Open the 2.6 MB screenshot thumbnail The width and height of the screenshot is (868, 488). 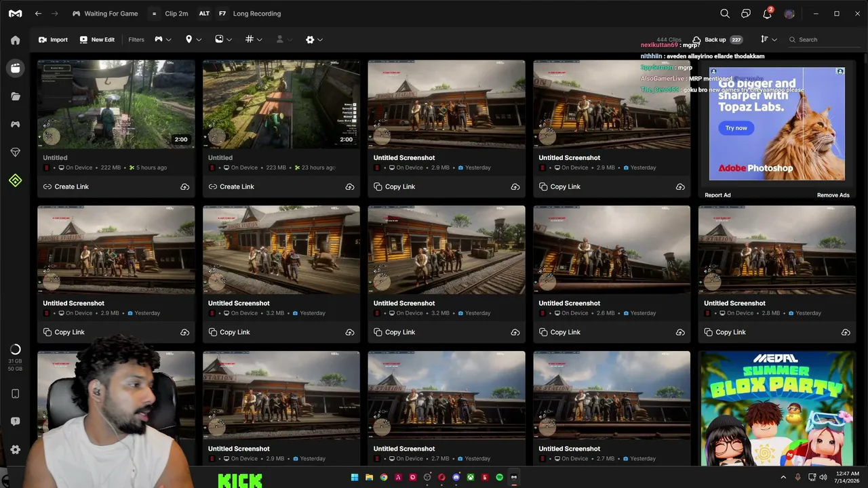(612, 250)
